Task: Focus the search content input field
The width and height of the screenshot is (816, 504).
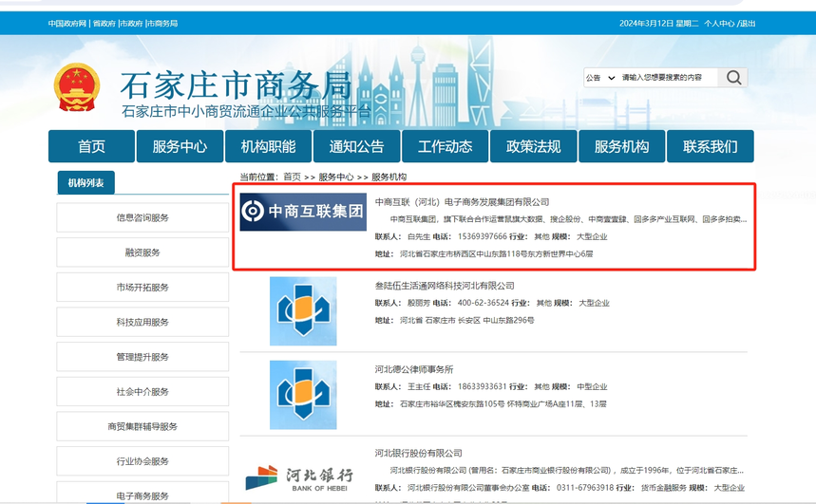Action: tap(668, 78)
